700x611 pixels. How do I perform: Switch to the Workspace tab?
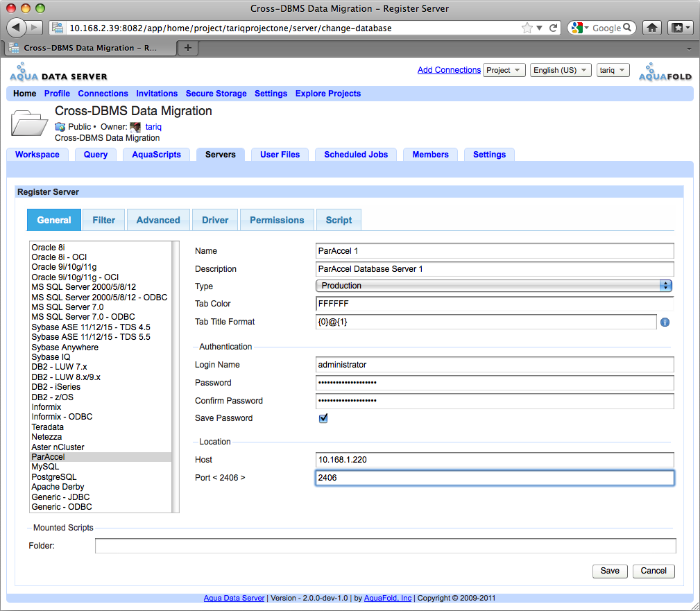(37, 155)
